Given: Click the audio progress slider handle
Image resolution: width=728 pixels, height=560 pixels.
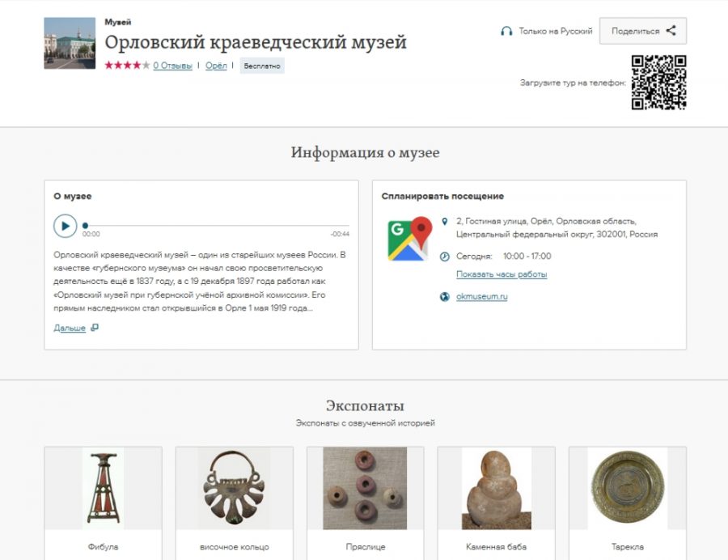Looking at the screenshot, I should coord(85,226).
